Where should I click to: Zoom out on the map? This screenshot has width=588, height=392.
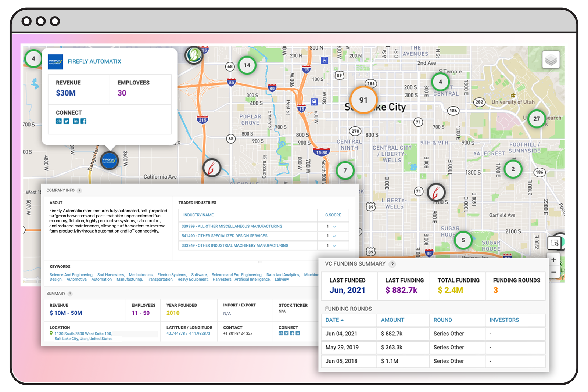click(553, 272)
